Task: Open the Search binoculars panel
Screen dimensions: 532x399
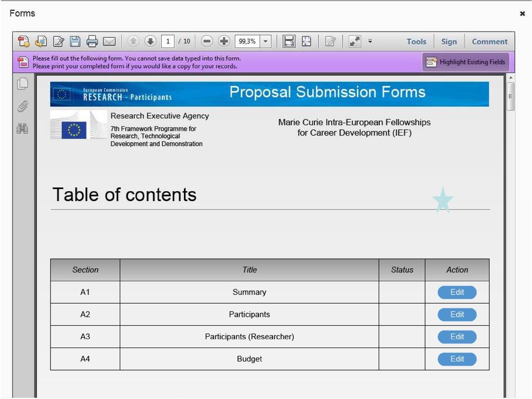Action: tap(22, 129)
